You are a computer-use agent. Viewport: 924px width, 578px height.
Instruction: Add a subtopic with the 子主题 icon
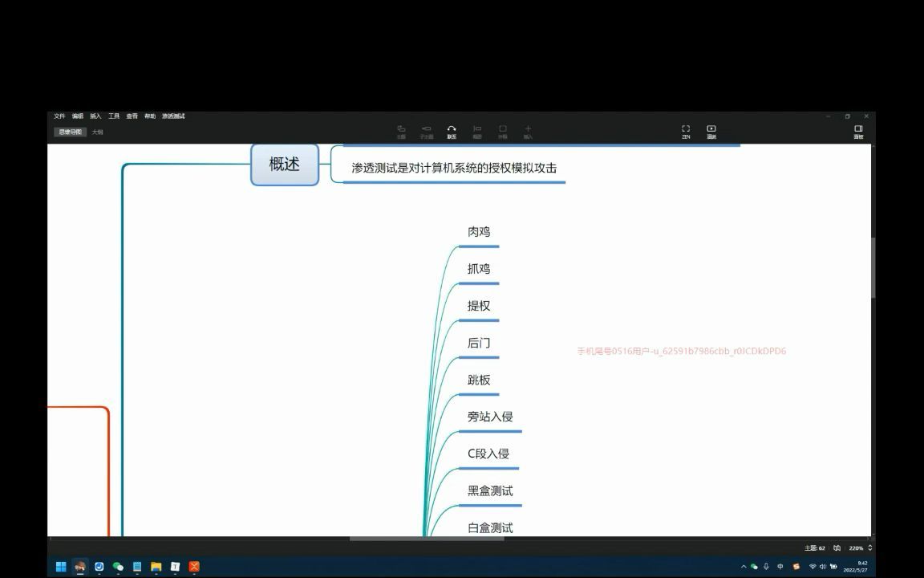tap(426, 128)
